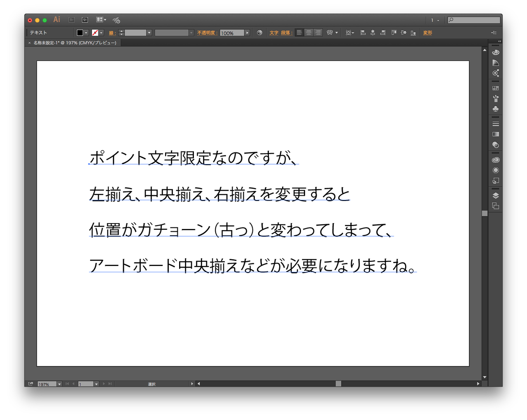
Task: Click horizontal align center icon
Action: pos(373,33)
